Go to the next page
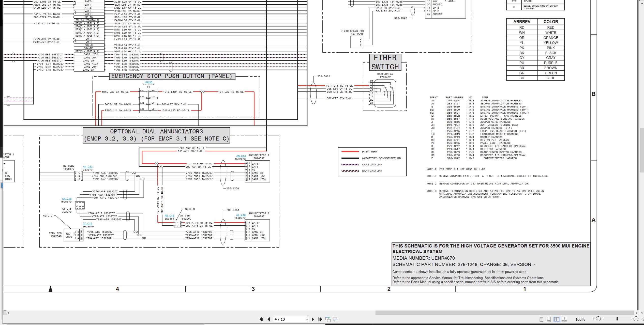 point(313,319)
